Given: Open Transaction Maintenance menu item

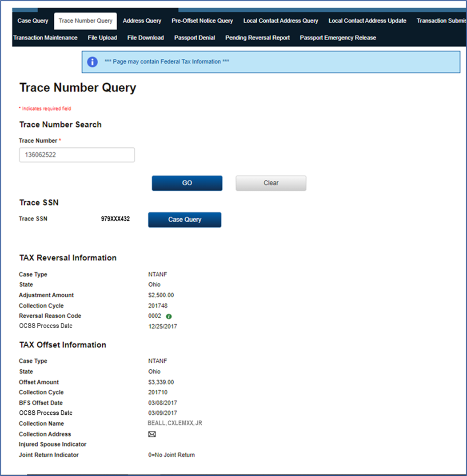Looking at the screenshot, I should [x=45, y=38].
